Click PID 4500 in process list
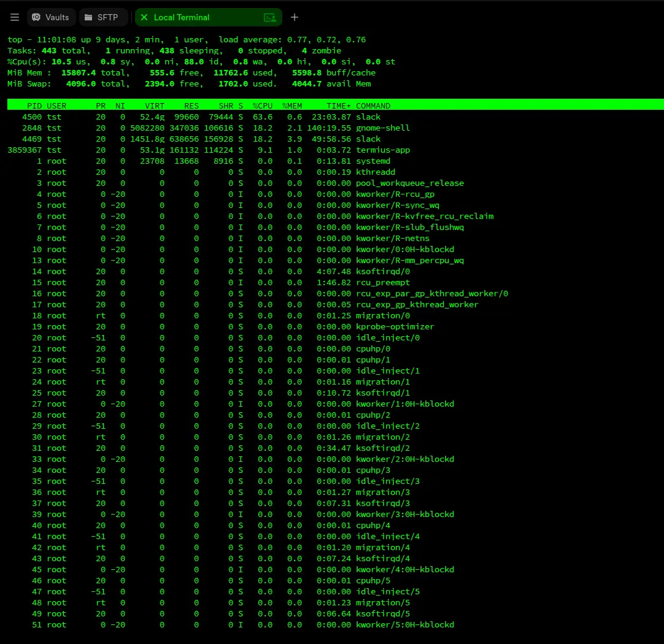The image size is (664, 644). [32, 117]
